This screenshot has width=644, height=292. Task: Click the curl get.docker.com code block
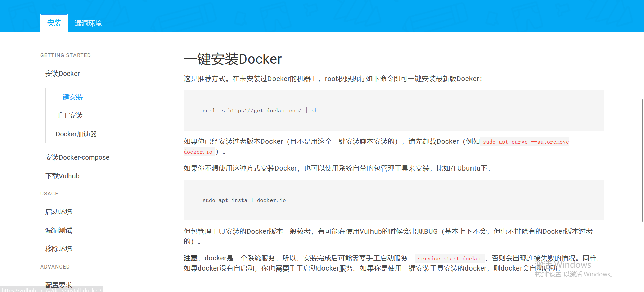pos(394,110)
